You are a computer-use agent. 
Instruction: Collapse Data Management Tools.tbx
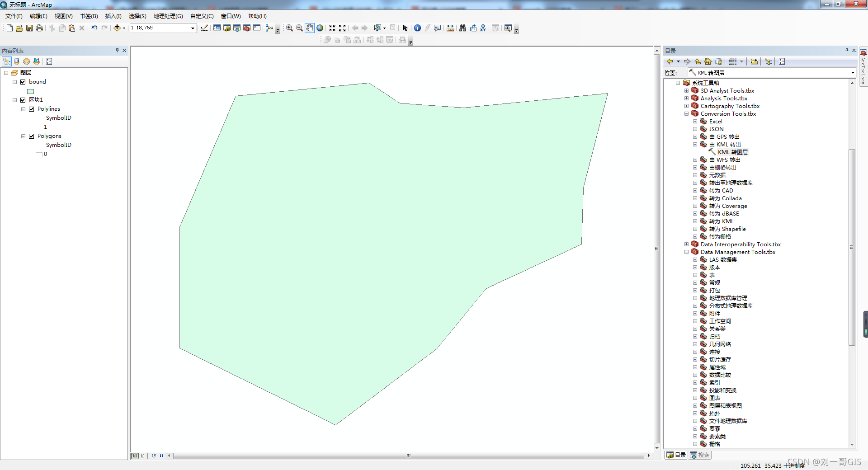686,252
